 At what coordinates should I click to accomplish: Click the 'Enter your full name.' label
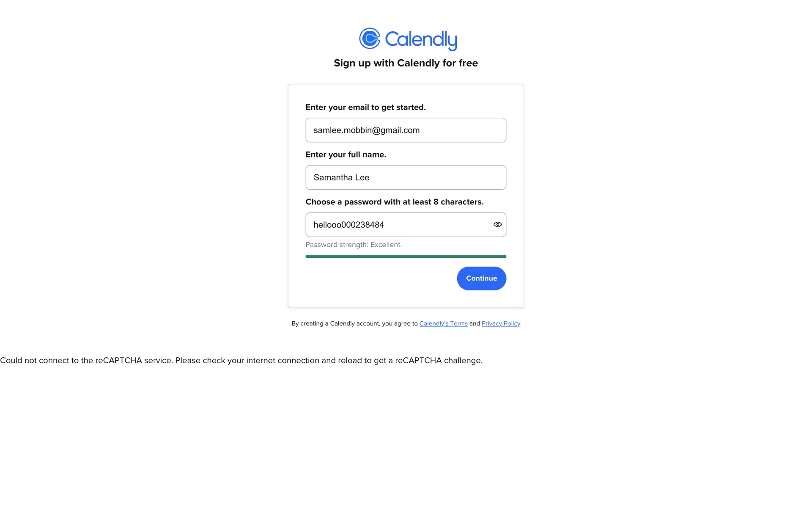[346, 155]
